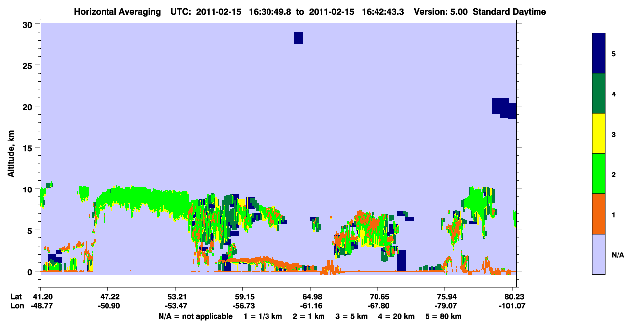
Task: Click the dark blue block near 20 km
Action: pyautogui.click(x=504, y=108)
